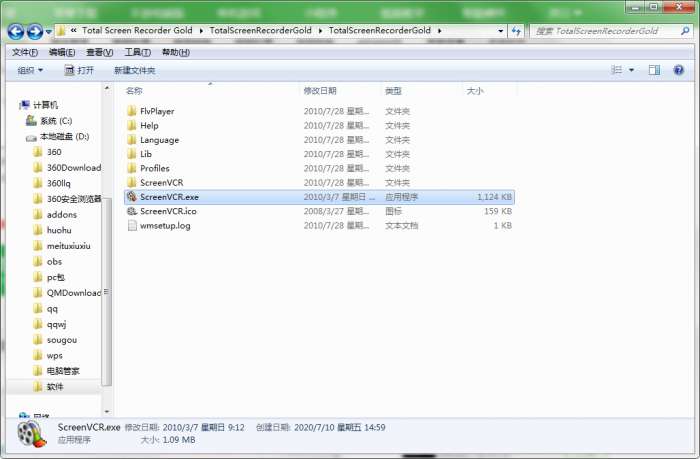Open the sougou folder in sidebar
700x459 pixels.
pyautogui.click(x=62, y=340)
